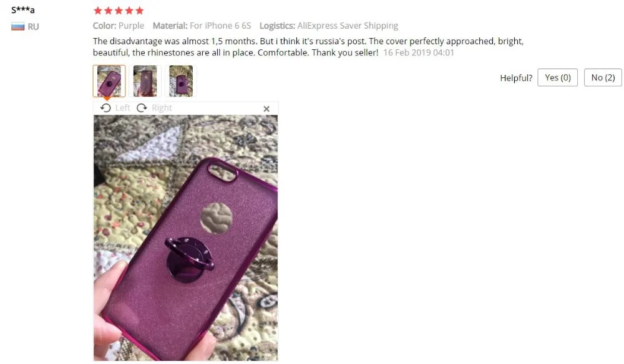The image size is (624, 364).
Task: View the third review photo thumbnail
Action: click(181, 81)
